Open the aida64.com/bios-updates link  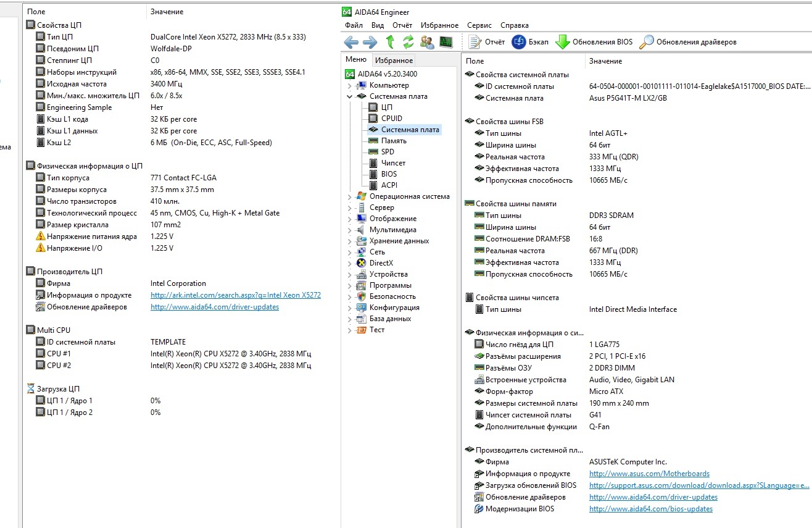tap(651, 509)
